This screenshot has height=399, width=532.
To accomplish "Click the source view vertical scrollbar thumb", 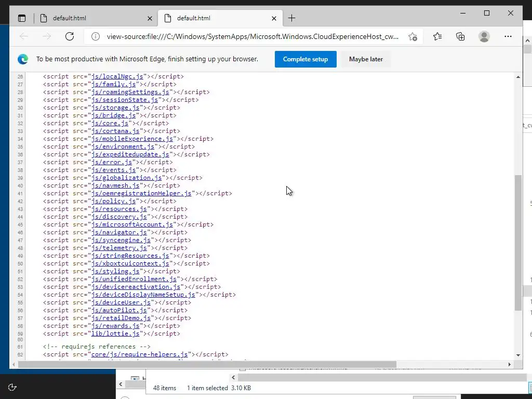I will [x=518, y=243].
